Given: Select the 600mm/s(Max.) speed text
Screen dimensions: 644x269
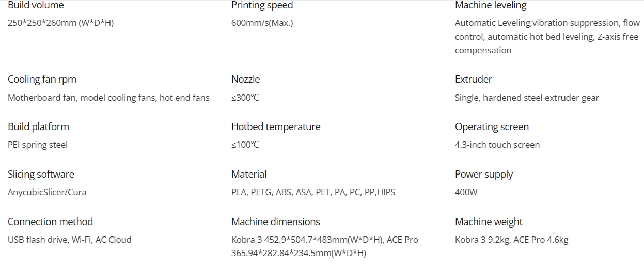Looking at the screenshot, I should (x=262, y=23).
